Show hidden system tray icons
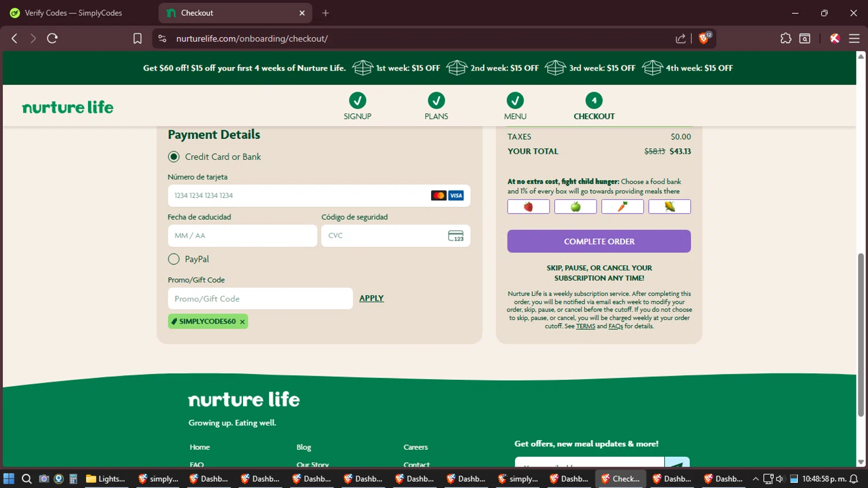This screenshot has width=868, height=488. point(755,479)
